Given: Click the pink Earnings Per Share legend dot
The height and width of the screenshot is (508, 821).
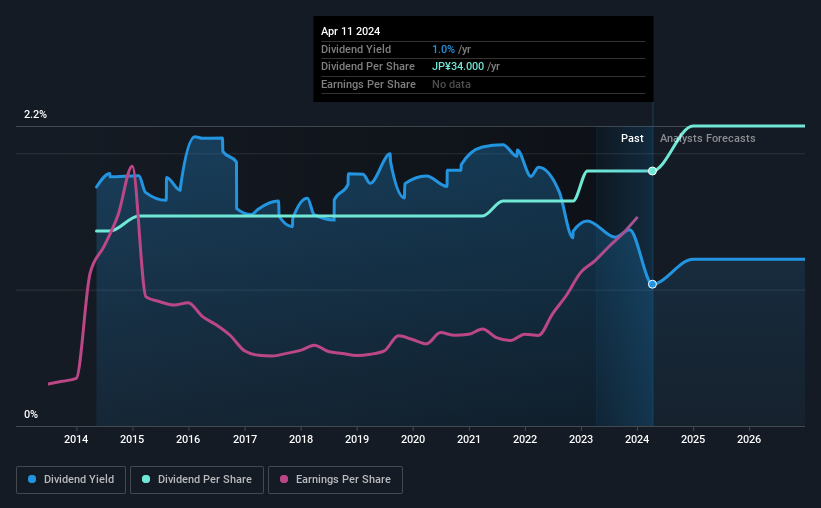Looking at the screenshot, I should [284, 479].
